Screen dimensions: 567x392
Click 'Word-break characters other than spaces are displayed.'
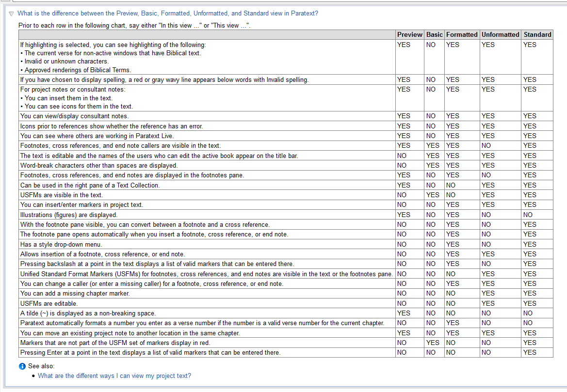[x=99, y=165]
